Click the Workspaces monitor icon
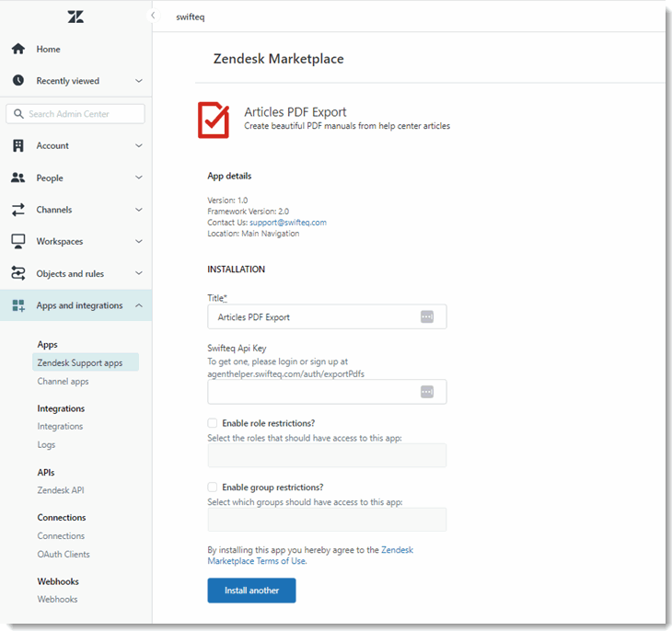The width and height of the screenshot is (672, 631). pyautogui.click(x=18, y=241)
